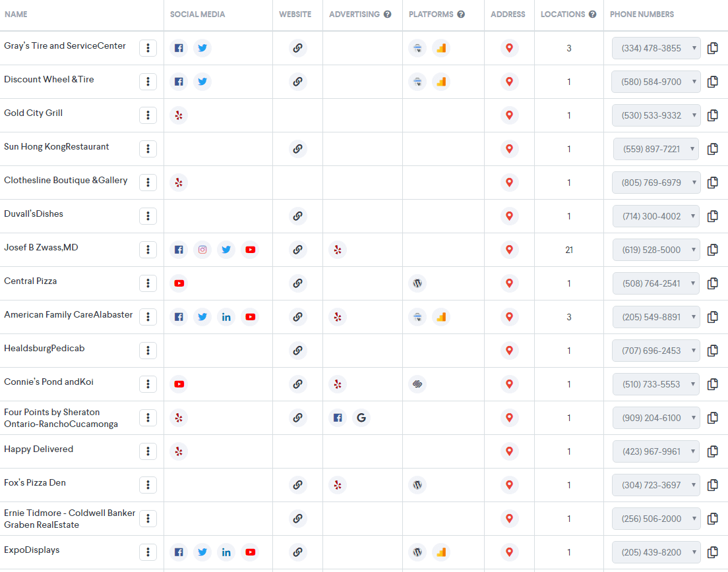Click Yelp social icon for Clothesline Boutique &Gallery
The height and width of the screenshot is (572, 728).
[x=179, y=183]
